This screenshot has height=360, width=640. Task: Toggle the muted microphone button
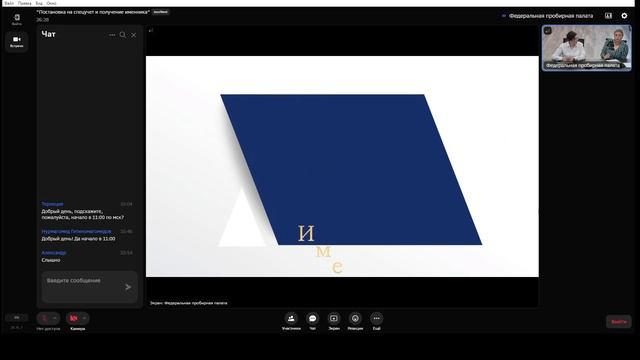pyautogui.click(x=44, y=318)
